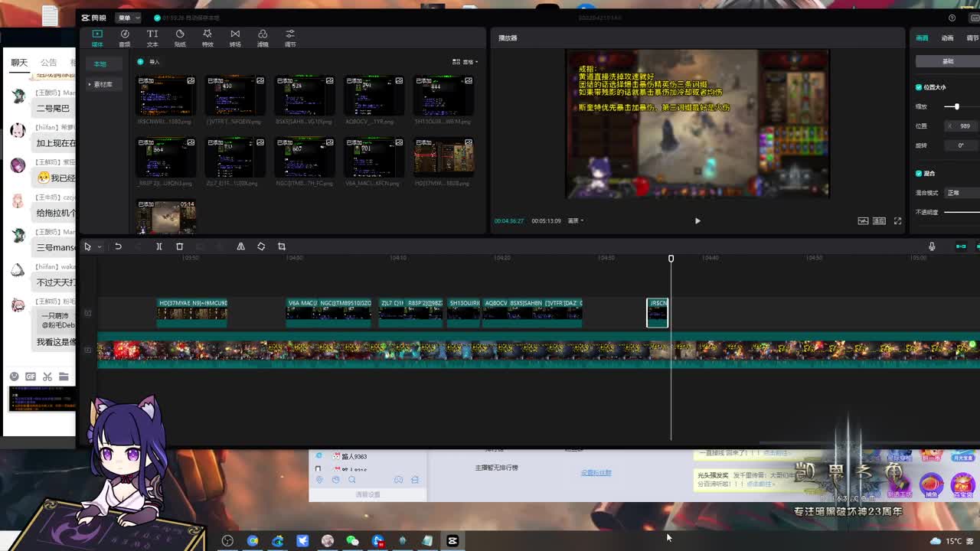Select the HD[37MYAE clip on the timeline
Screen dimensions: 980x551
coord(192,313)
